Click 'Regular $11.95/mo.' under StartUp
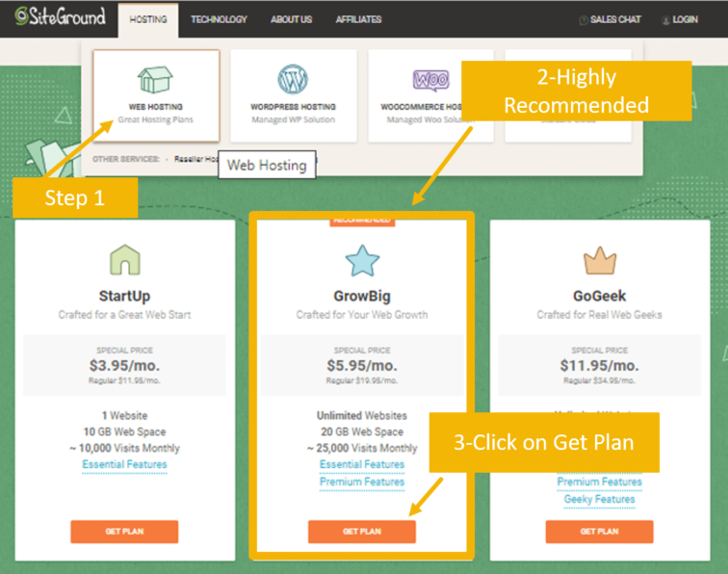728x574 pixels. click(x=124, y=380)
